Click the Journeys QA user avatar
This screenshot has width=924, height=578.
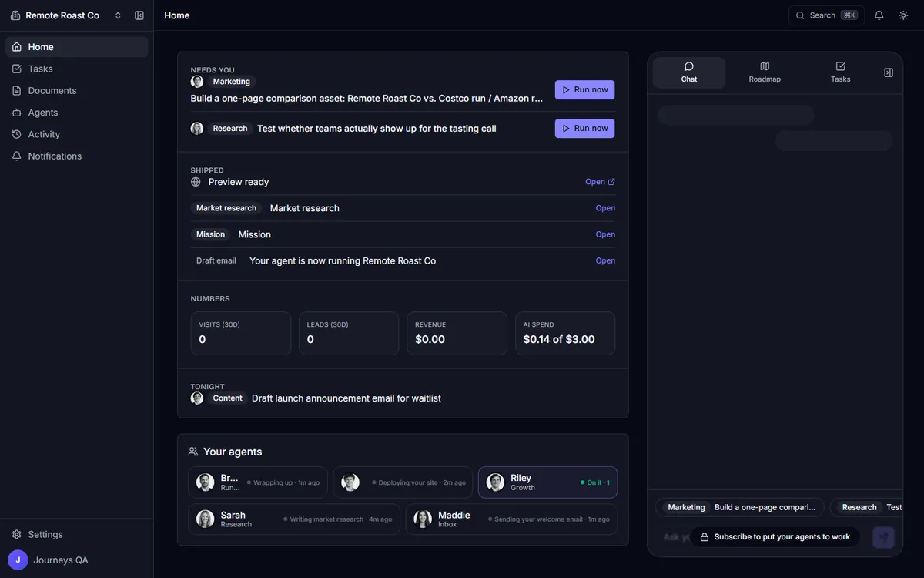[18, 560]
